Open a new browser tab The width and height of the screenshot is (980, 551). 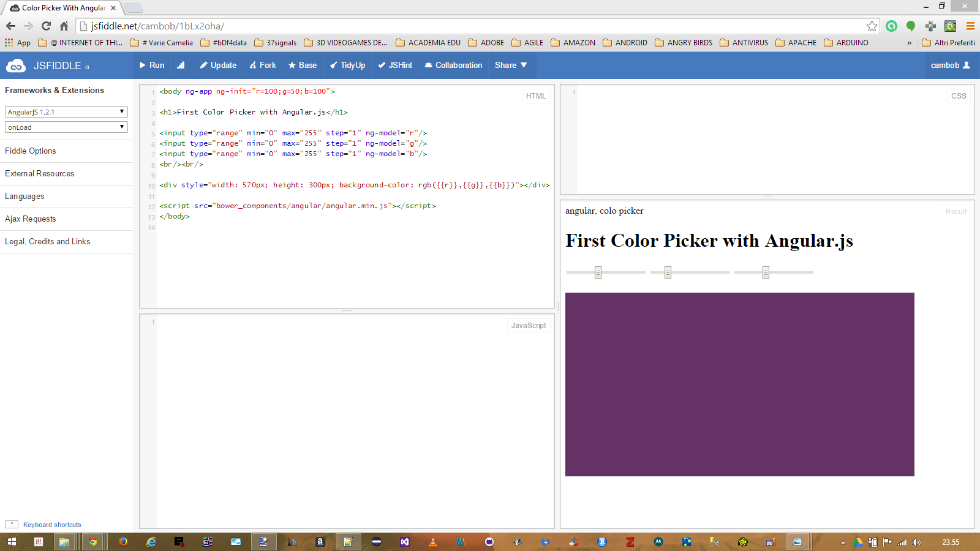[134, 8]
